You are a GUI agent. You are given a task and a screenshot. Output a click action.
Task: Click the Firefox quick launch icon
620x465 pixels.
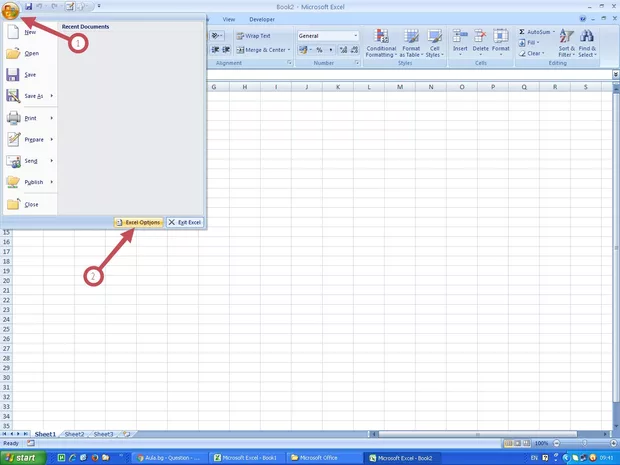pos(95,458)
